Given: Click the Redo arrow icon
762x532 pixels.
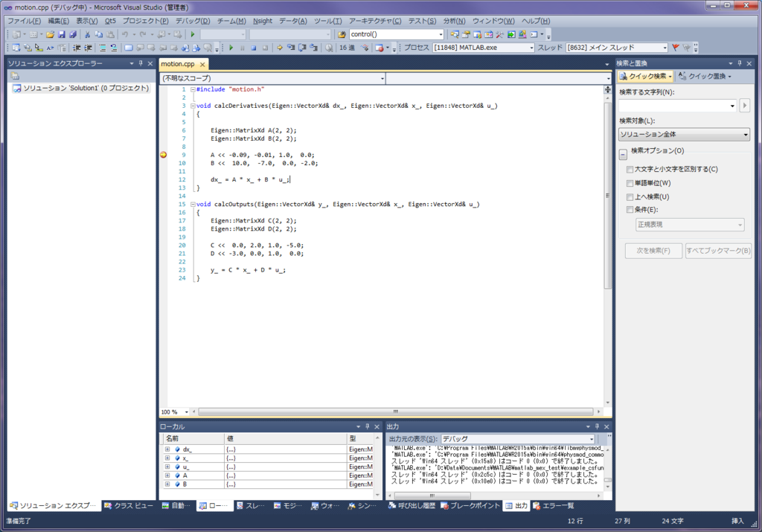Looking at the screenshot, I should click(143, 34).
